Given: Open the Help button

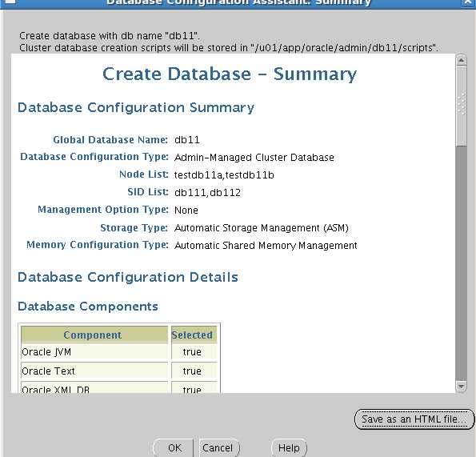Looking at the screenshot, I should point(289,448).
